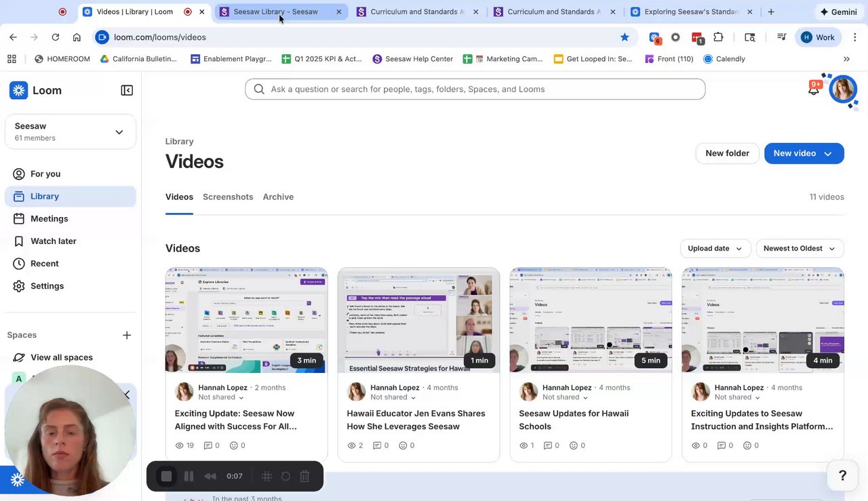
Task: Click the Loom logo
Action: 35,90
